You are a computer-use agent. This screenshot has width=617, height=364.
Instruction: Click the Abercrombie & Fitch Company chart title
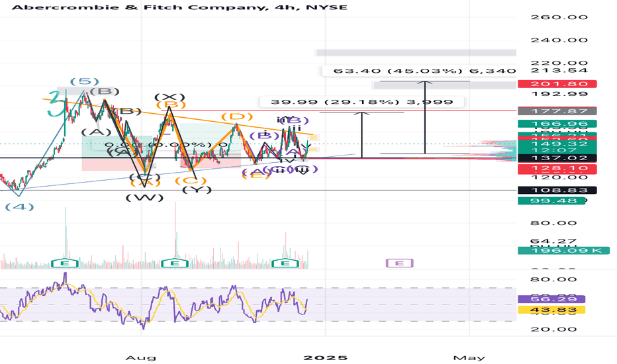[x=179, y=7]
